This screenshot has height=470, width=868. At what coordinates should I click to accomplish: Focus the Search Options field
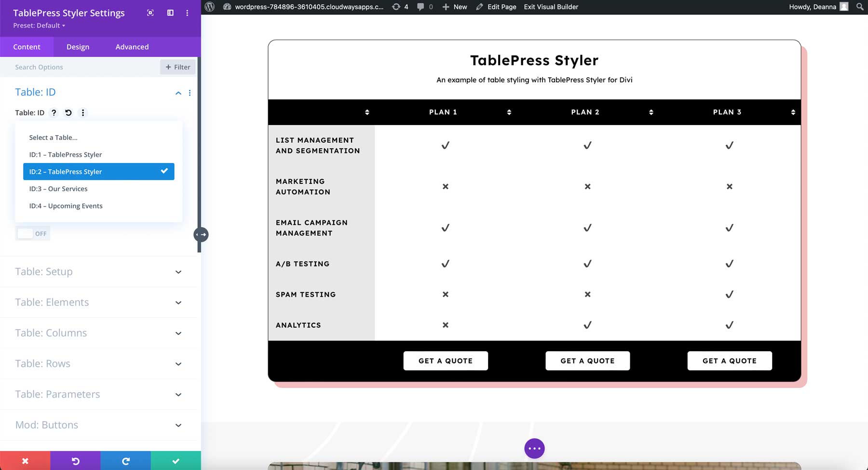tap(80, 67)
